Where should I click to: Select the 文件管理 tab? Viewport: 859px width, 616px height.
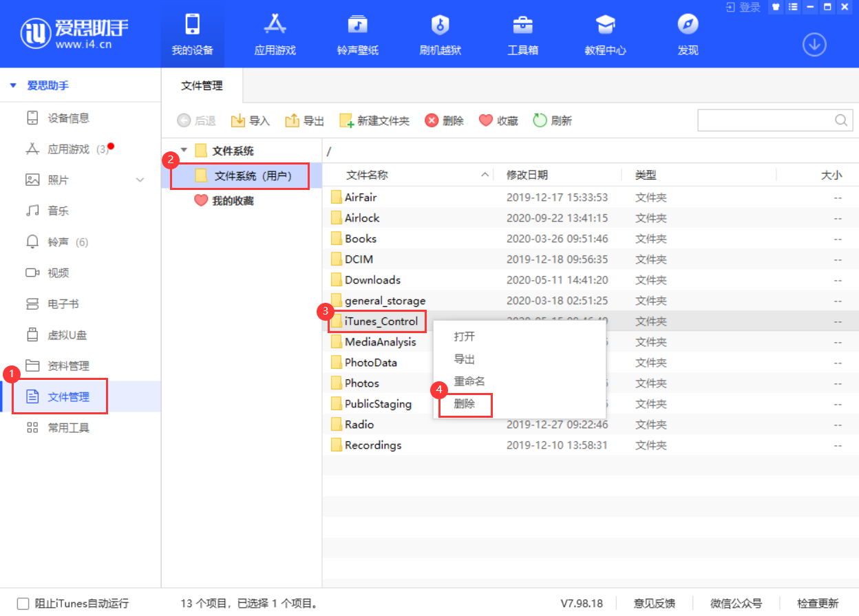202,86
